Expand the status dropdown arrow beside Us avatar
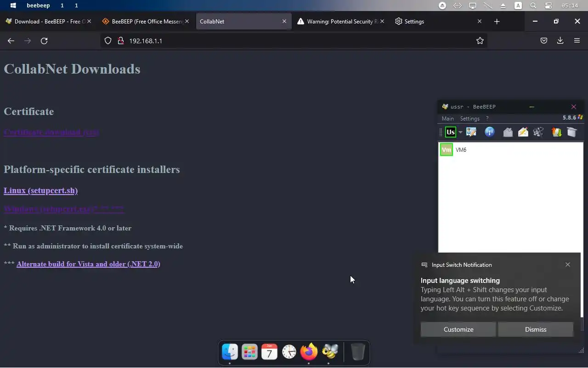The height and width of the screenshot is (368, 588). click(460, 132)
